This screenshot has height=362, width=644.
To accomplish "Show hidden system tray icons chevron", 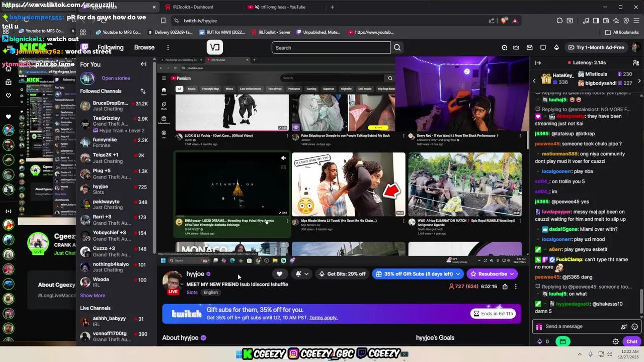I will pyautogui.click(x=580, y=354).
